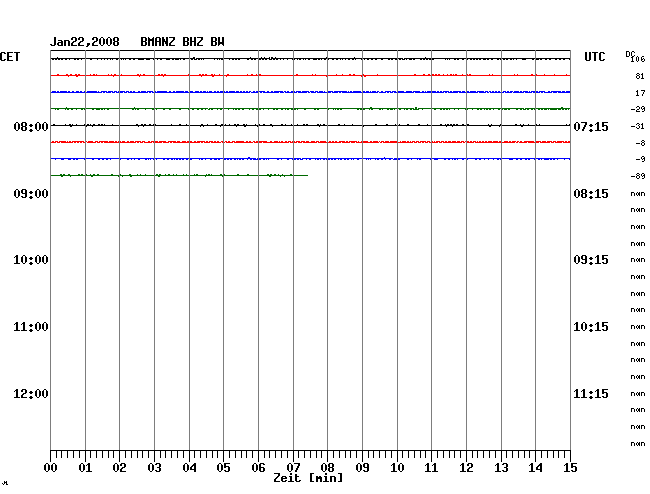The image size is (650, 494).
Task: Select minute tick label 07
Action: point(293,468)
